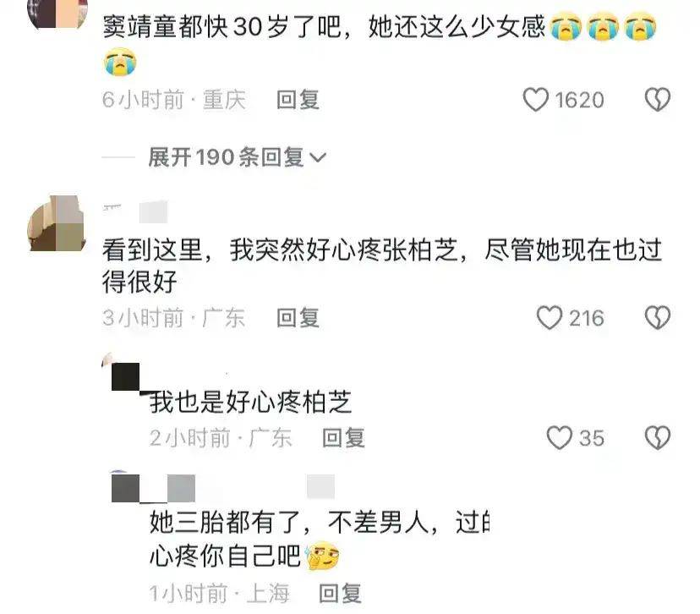The width and height of the screenshot is (700, 614).
Task: Click the chevron next to 展开190条回复
Action: 318,157
